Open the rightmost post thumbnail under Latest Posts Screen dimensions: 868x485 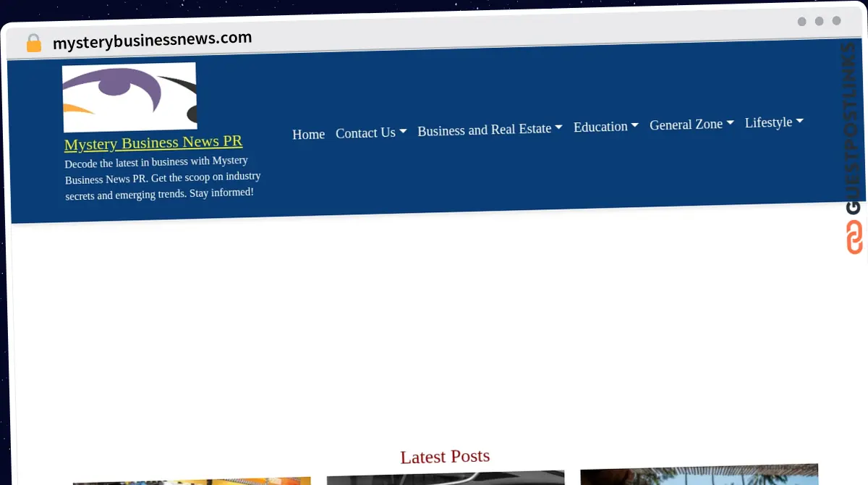(699, 474)
